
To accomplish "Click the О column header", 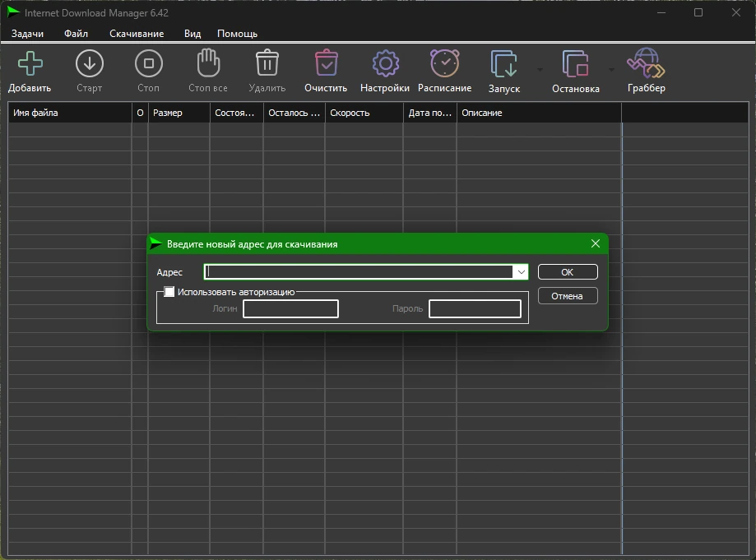I will pos(140,113).
